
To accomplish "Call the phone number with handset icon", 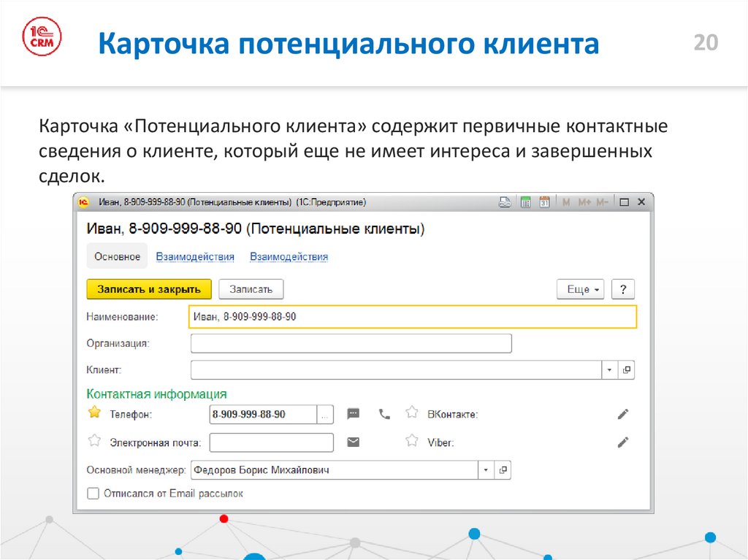I will tap(385, 414).
